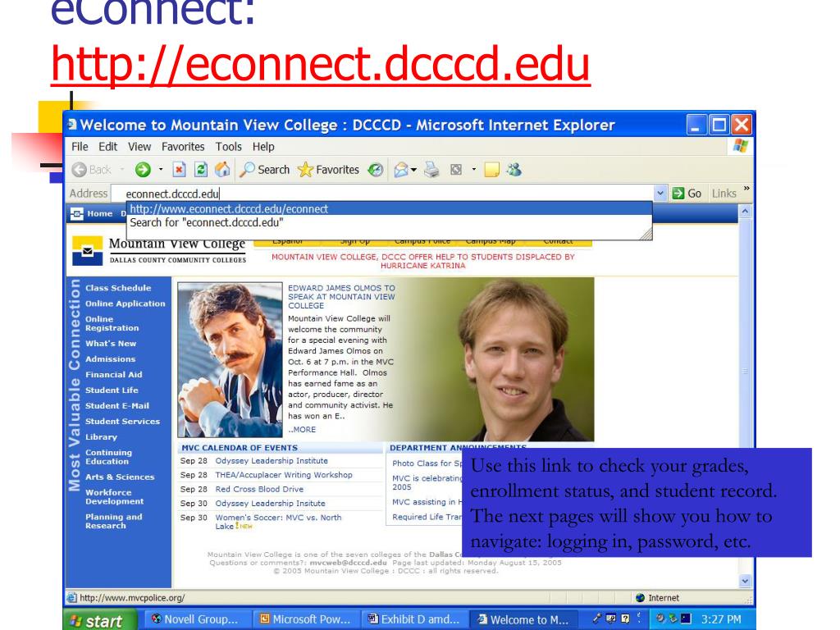Click the Print icon

pyautogui.click(x=431, y=170)
